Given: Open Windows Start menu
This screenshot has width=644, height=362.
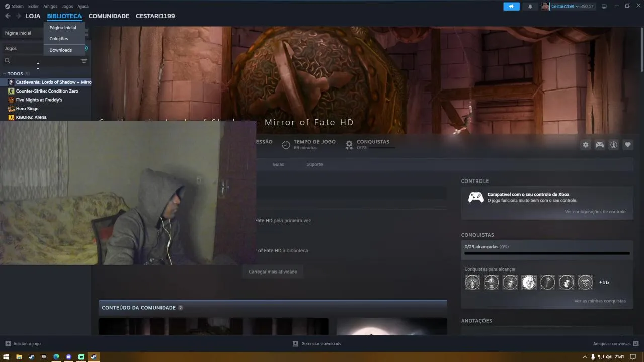Looking at the screenshot, I should [x=7, y=357].
